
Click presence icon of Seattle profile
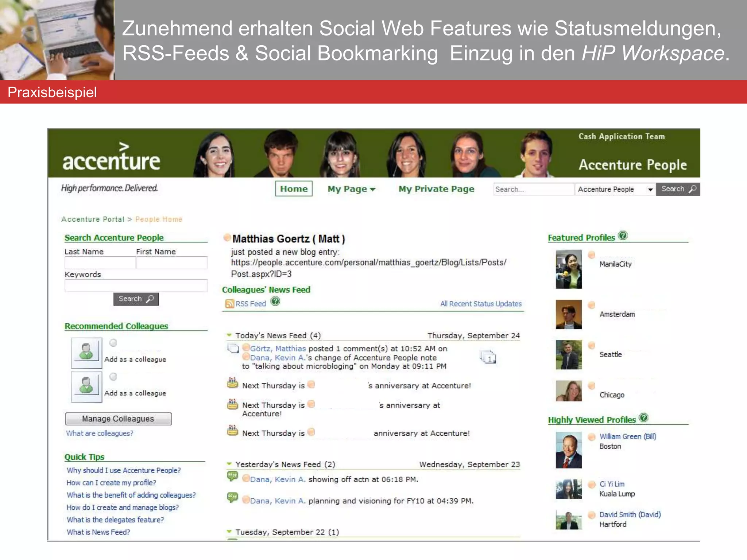[592, 345]
